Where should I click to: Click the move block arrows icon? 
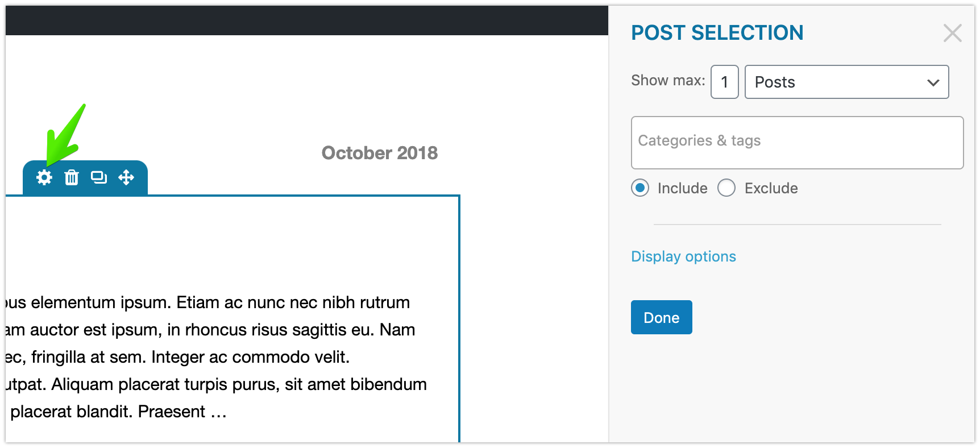tap(126, 177)
